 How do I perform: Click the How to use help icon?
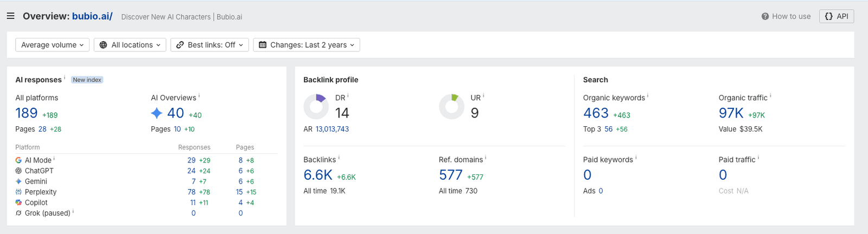coord(765,16)
